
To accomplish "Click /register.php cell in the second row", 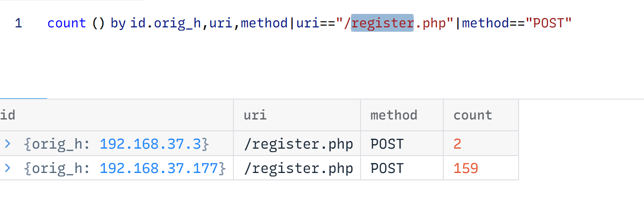I will click(299, 168).
